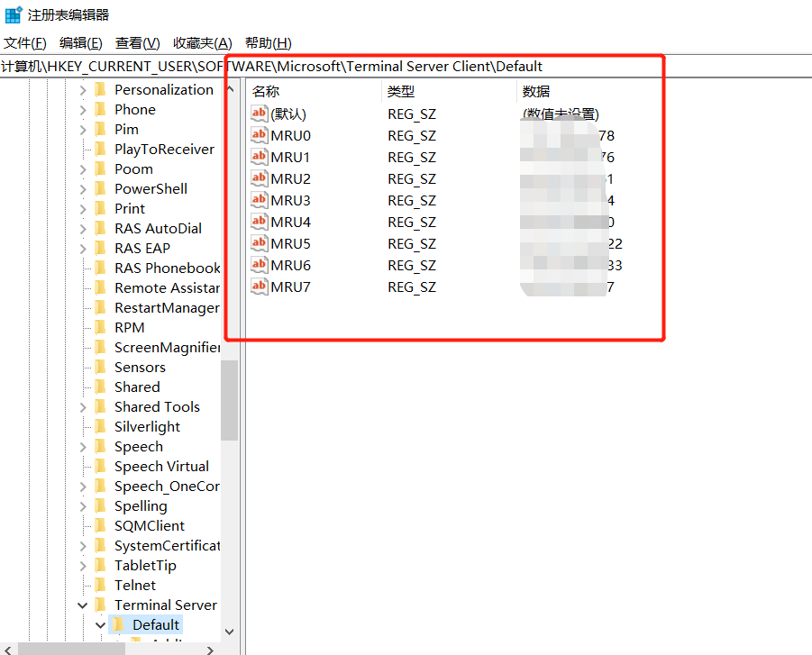This screenshot has height=655, width=812.
Task: Click REG_SZ type of MRU7 row
Action: (x=412, y=287)
